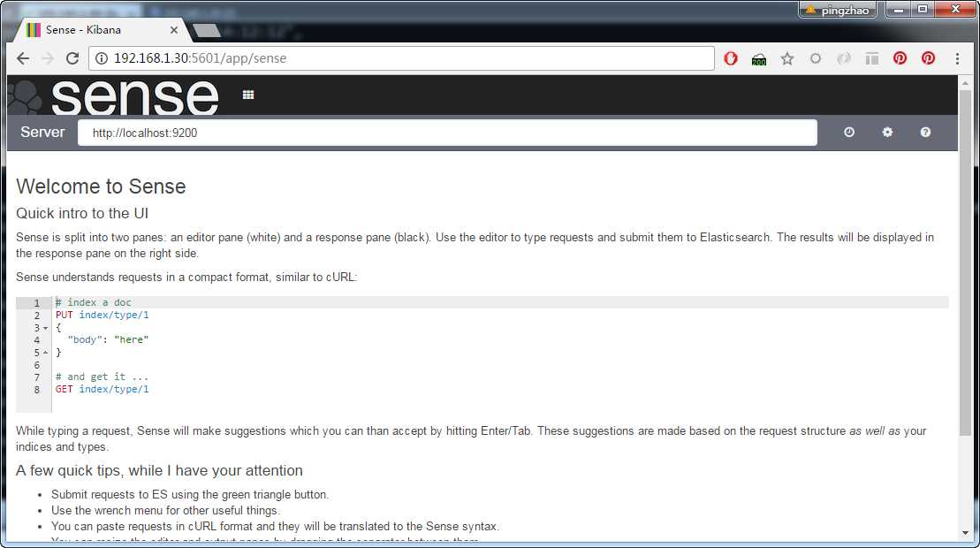Click the '# and get it ...' comment
Screen dimensions: 980x548
click(x=102, y=377)
